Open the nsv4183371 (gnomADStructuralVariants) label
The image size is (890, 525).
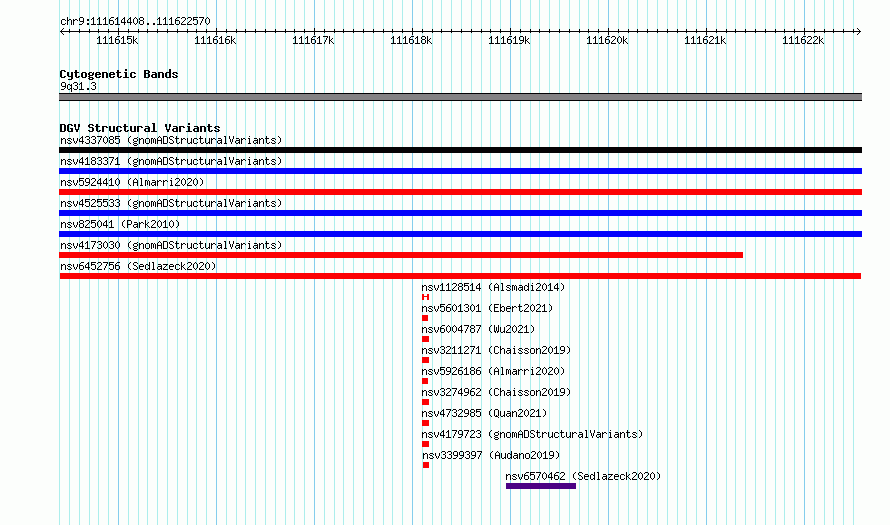click(x=171, y=161)
